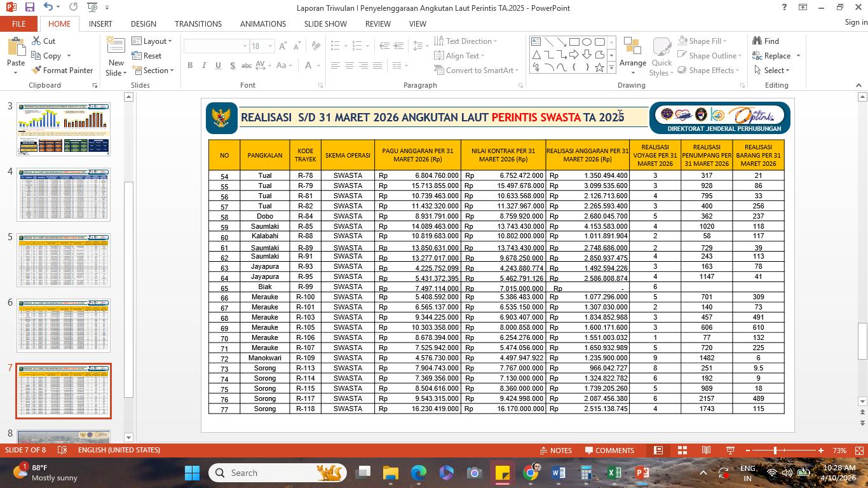Open the font size dropdown
The width and height of the screenshot is (868, 488).
pyautogui.click(x=270, y=46)
